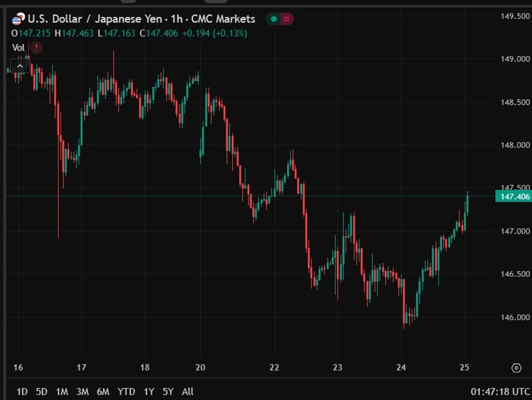Click date label 25 on time axis
This screenshot has height=400, width=532.
(x=465, y=368)
